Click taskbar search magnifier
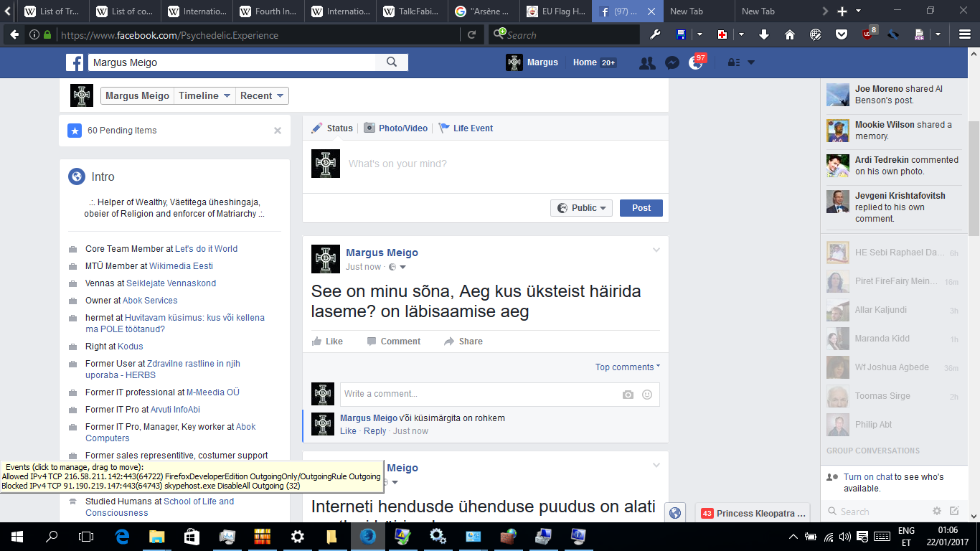Screen dimensions: 980x551 tap(52, 536)
